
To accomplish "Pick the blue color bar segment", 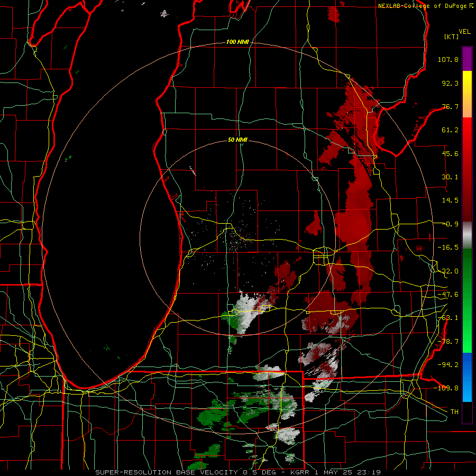I will (x=467, y=377).
